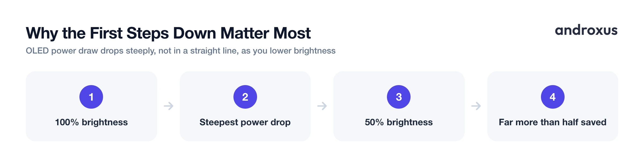Select the 'Steepest power drop' label
The height and width of the screenshot is (167, 644).
[x=245, y=122]
